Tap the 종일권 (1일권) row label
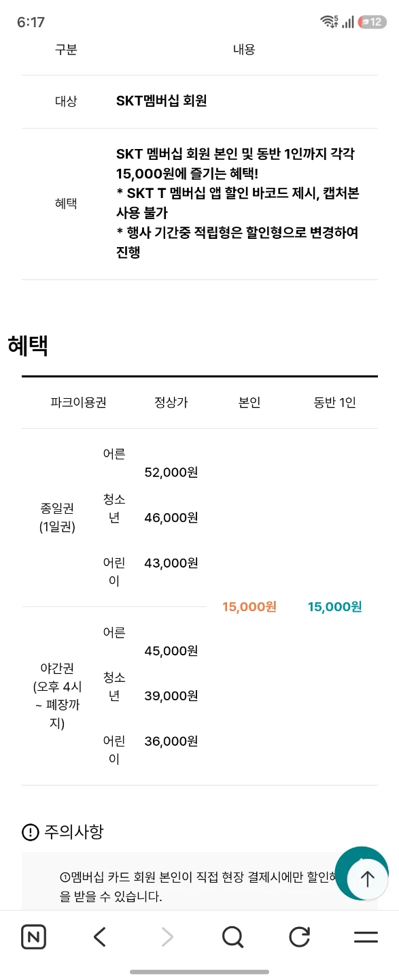399x980 pixels. coord(57,517)
